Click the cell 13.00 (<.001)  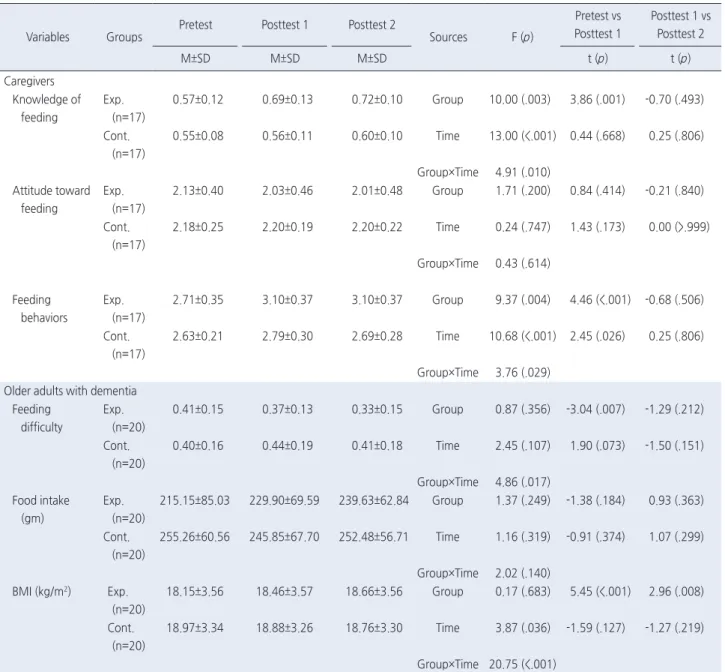pyautogui.click(x=522, y=136)
